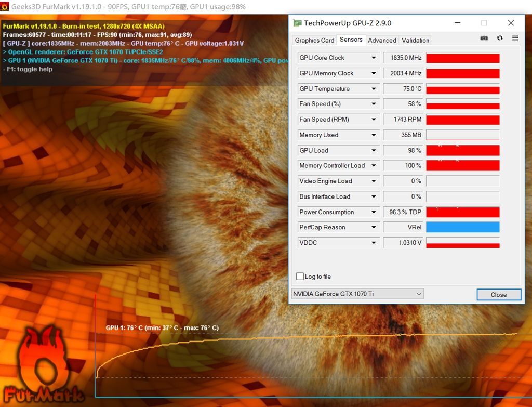Click the Video Engine Load 0 % value
This screenshot has height=407, width=532.
coord(403,181)
